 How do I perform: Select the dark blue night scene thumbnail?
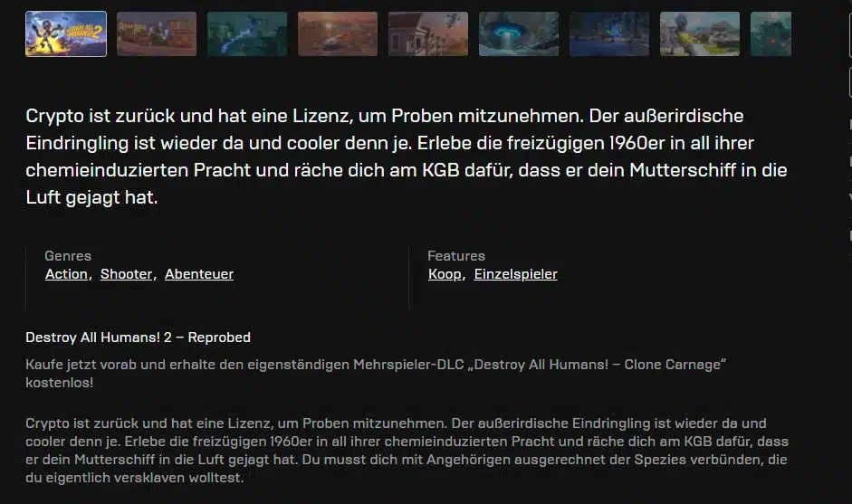tap(609, 33)
